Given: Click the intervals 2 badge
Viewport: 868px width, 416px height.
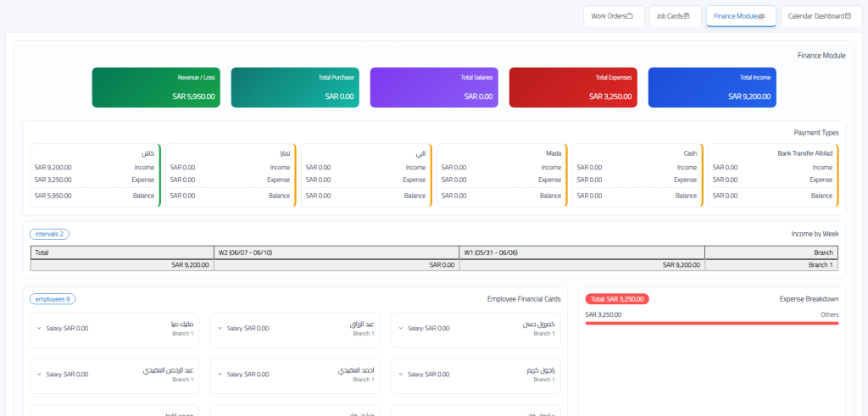Looking at the screenshot, I should 49,234.
